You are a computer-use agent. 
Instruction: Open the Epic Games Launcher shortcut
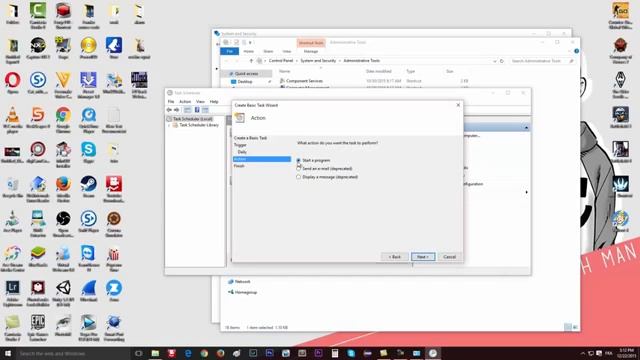click(x=38, y=329)
